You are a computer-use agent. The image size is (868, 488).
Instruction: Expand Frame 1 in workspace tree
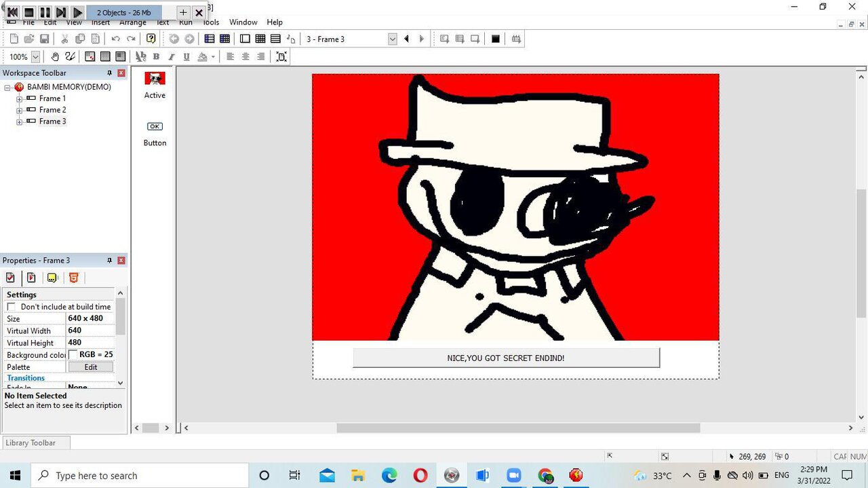(19, 99)
